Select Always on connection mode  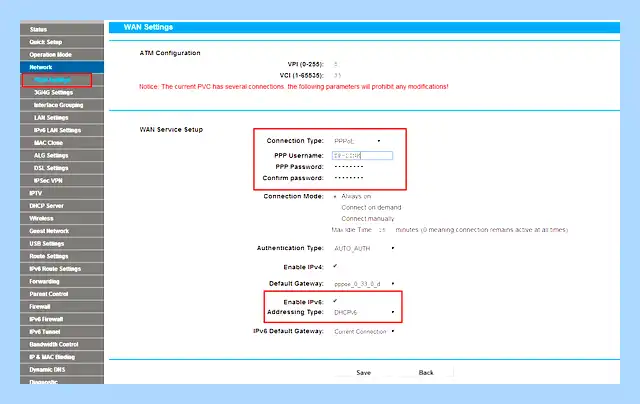coord(335,197)
